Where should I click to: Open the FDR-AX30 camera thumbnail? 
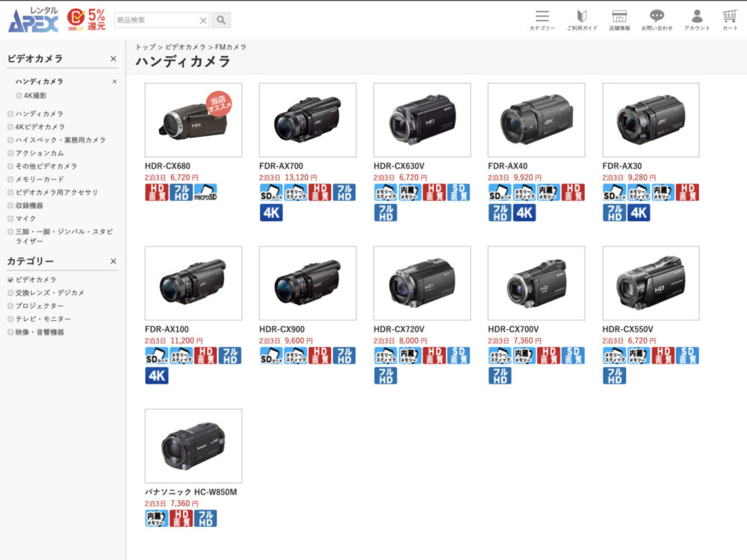651,120
